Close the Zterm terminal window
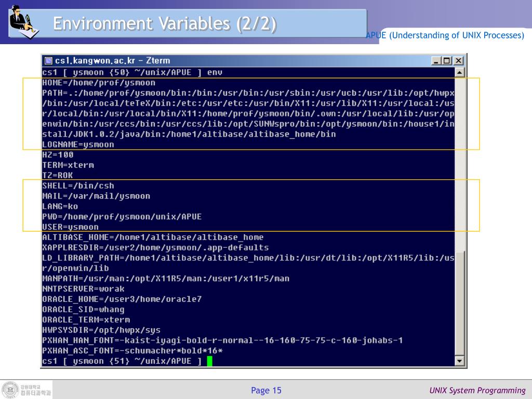 [x=458, y=61]
